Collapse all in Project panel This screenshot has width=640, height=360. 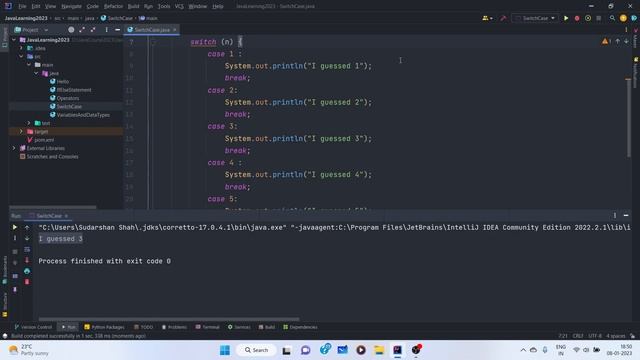point(93,30)
